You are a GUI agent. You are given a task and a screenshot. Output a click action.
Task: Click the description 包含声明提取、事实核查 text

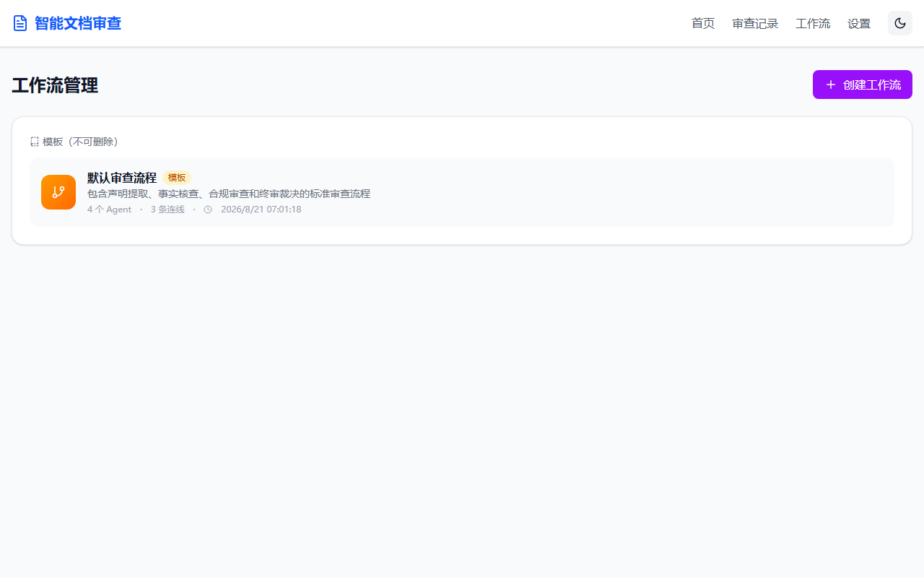(x=229, y=194)
